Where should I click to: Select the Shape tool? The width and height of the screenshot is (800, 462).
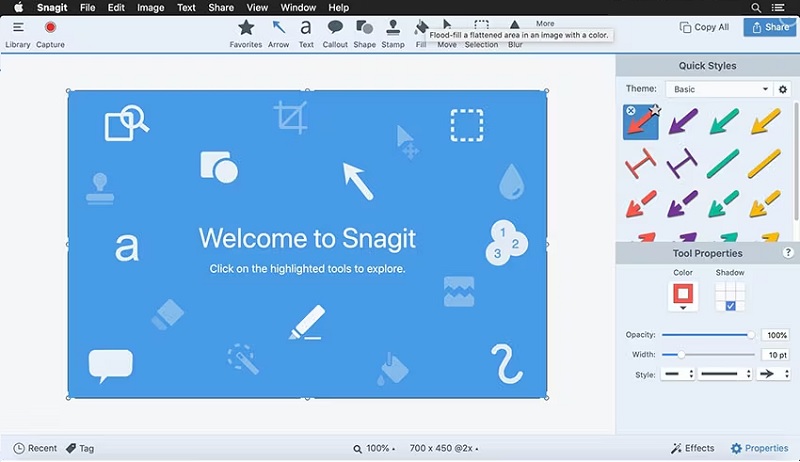(364, 34)
